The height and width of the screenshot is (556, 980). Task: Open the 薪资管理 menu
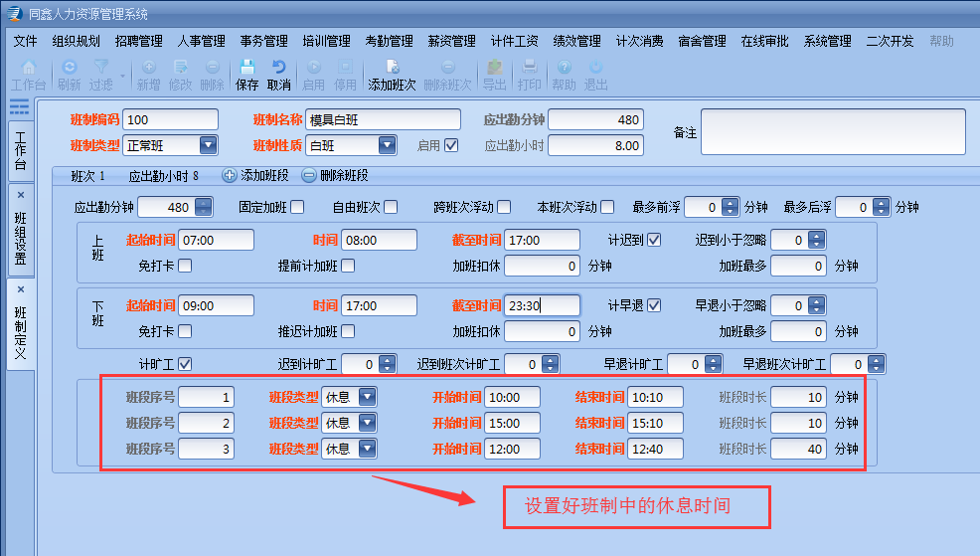click(x=451, y=42)
